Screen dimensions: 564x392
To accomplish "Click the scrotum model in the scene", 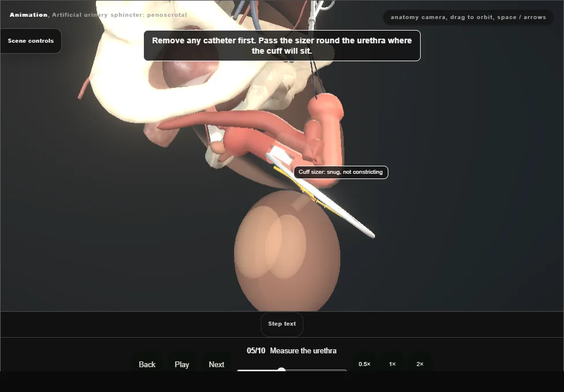I will tap(287, 251).
